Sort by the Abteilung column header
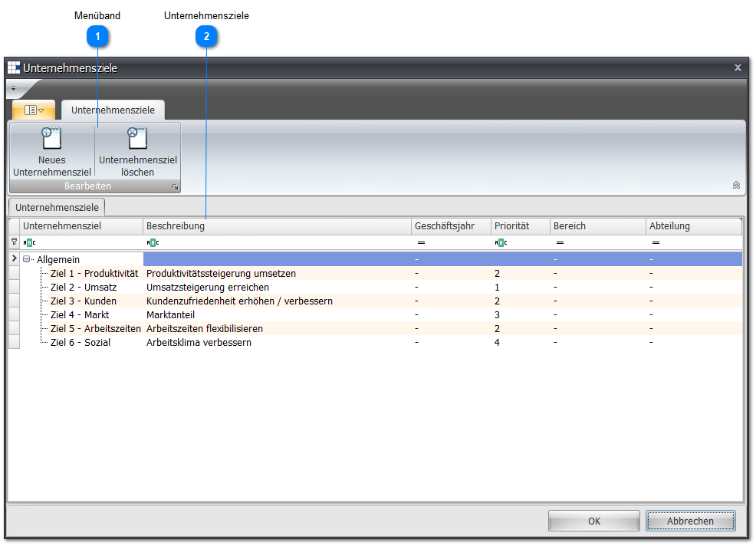Image resolution: width=756 pixels, height=546 pixels. [x=694, y=226]
